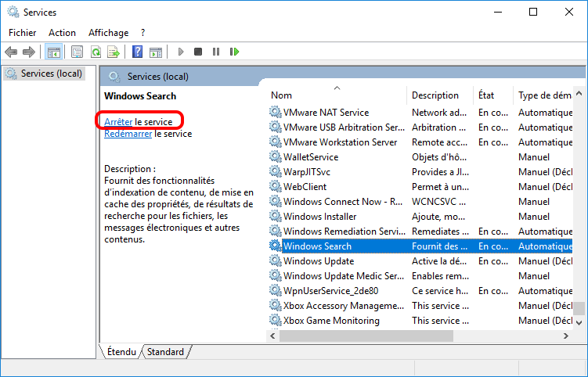The height and width of the screenshot is (377, 588).
Task: Click the Back arrow in toolbar
Action: (11, 52)
